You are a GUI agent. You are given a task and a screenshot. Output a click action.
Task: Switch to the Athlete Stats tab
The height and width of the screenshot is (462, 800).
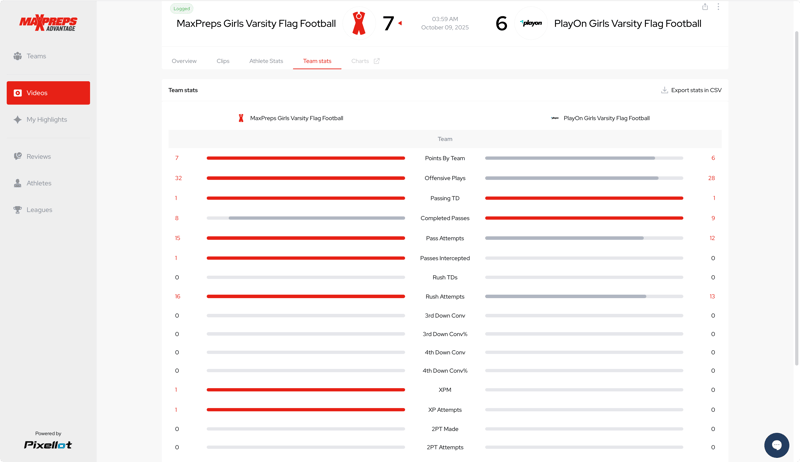[x=266, y=61]
